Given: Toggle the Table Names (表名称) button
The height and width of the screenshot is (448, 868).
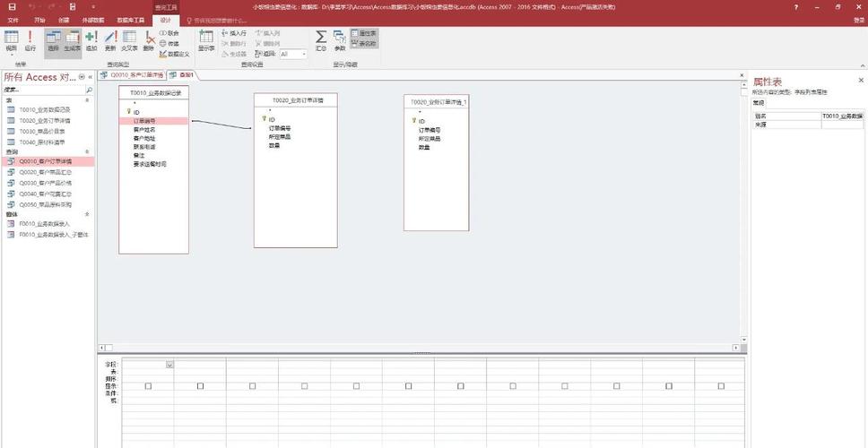Looking at the screenshot, I should (364, 43).
